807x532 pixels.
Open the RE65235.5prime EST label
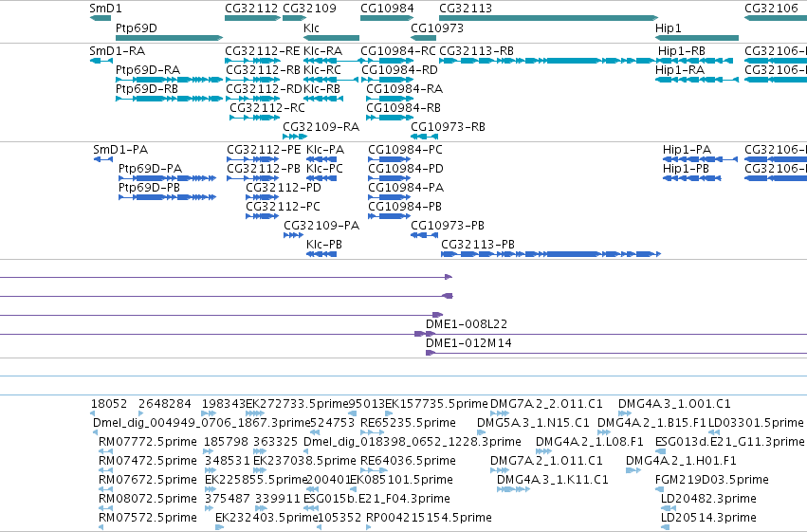click(x=408, y=423)
